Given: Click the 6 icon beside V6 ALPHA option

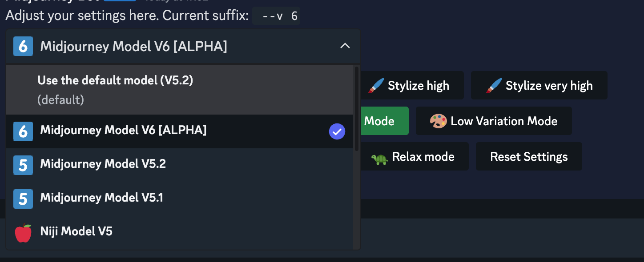Looking at the screenshot, I should 23,131.
